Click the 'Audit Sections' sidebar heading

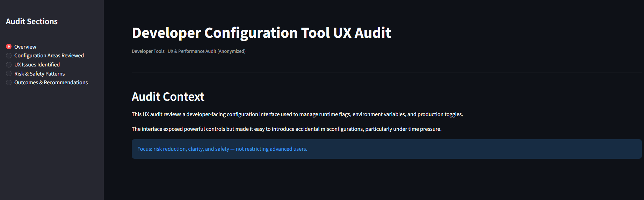(32, 21)
